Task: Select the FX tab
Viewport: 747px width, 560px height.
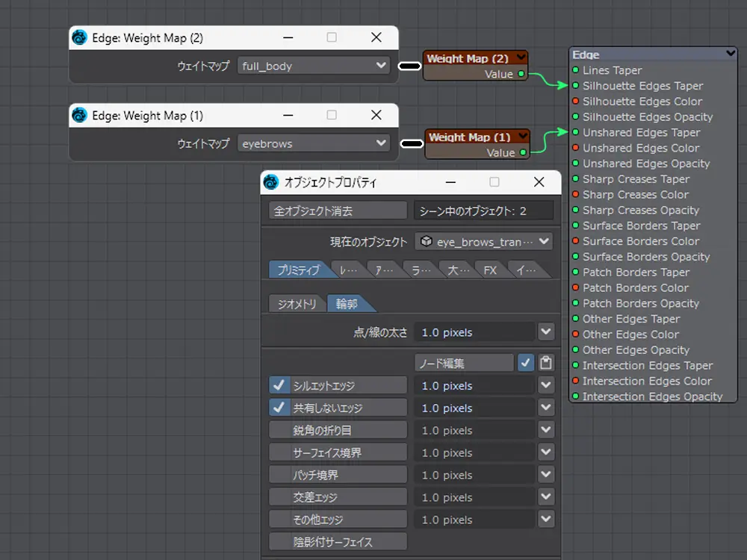Action: (x=490, y=270)
